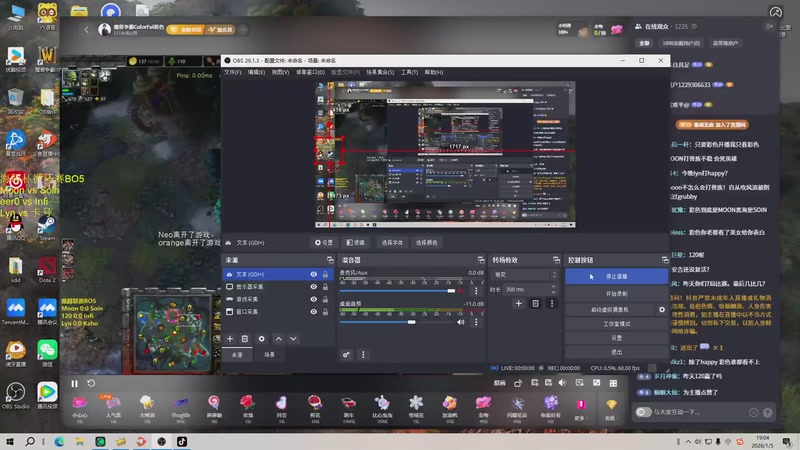Pop out the 混音器 mixer dock
The image size is (800, 450).
tap(481, 260)
